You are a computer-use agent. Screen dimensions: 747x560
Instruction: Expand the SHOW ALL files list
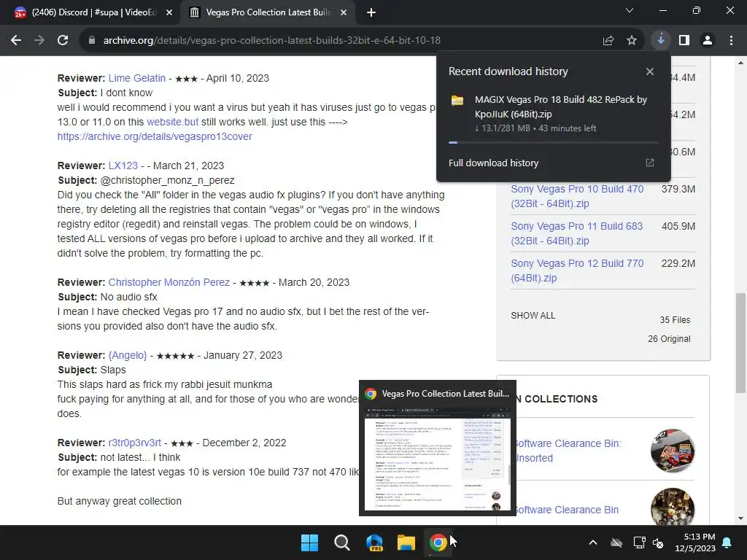pos(533,316)
